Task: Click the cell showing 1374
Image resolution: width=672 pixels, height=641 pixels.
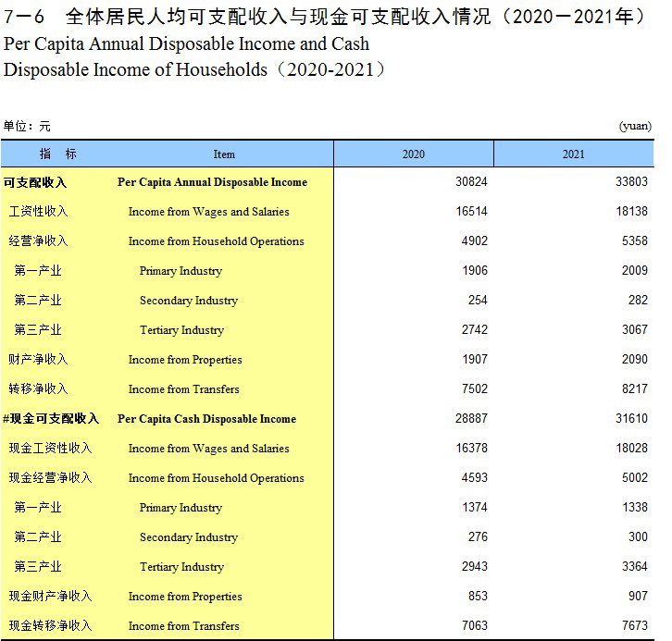Action: click(475, 507)
